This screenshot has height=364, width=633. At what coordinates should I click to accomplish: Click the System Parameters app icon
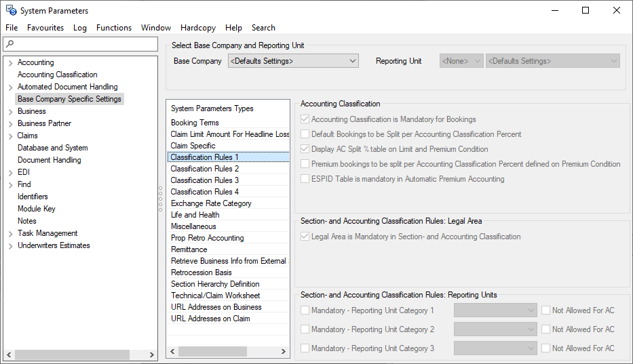11,10
